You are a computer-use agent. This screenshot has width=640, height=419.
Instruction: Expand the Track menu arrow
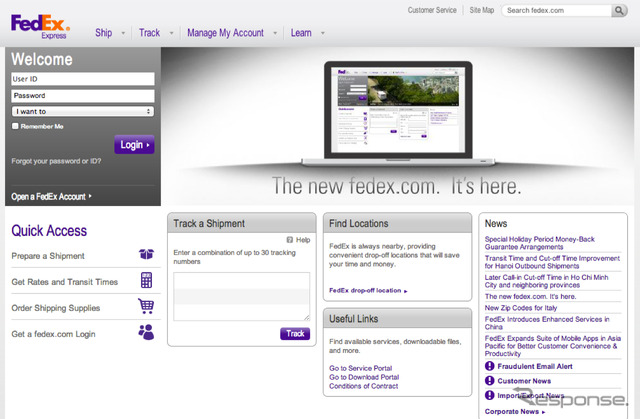171,33
